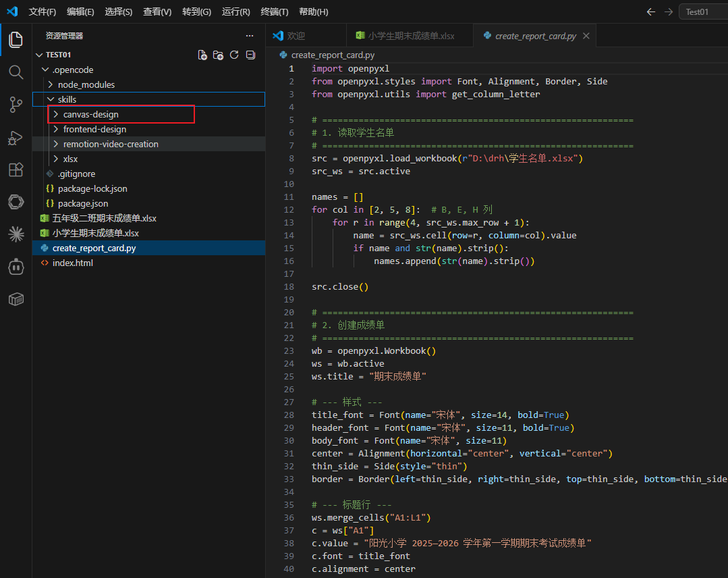The height and width of the screenshot is (578, 728).
Task: Expand the xlsx folder
Action: tap(56, 159)
